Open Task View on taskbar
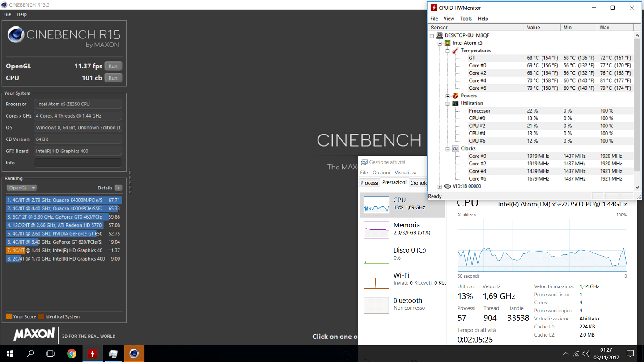The height and width of the screenshot is (362, 644). 51,354
